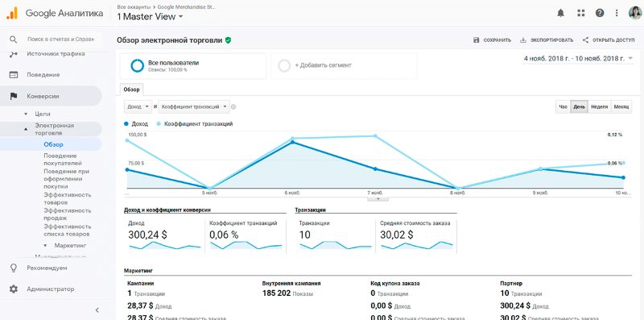Click the Коэффициент транзакций 0,06 % card
Viewport: 644px width, 320px height.
tap(246, 236)
